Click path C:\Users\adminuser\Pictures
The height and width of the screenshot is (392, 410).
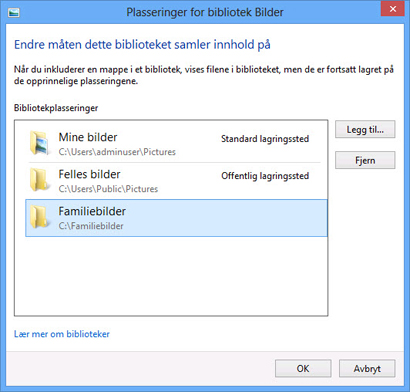[117, 152]
